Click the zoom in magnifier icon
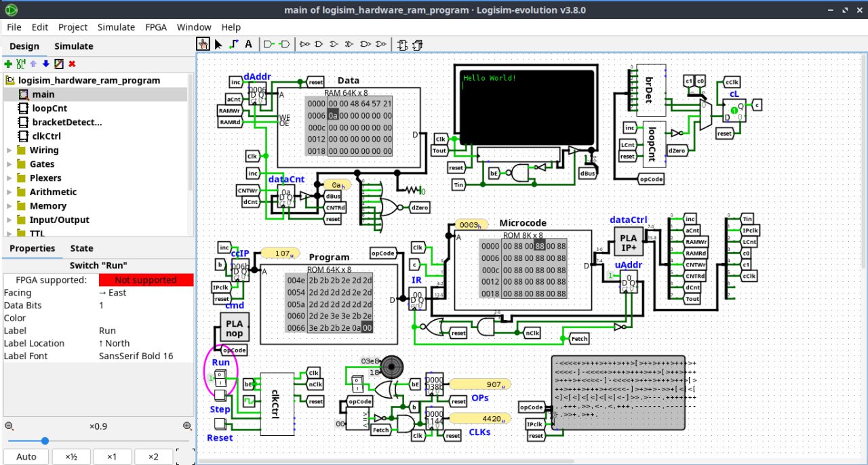 click(x=187, y=426)
